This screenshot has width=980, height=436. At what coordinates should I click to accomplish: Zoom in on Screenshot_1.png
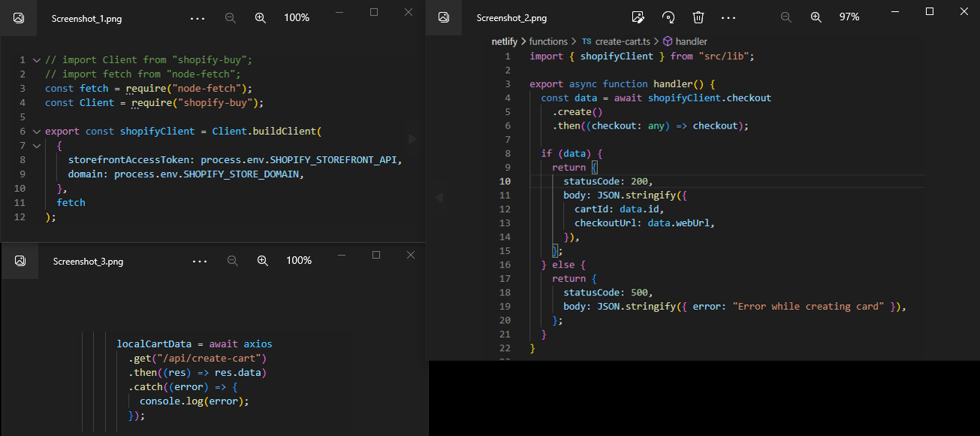[x=261, y=17]
